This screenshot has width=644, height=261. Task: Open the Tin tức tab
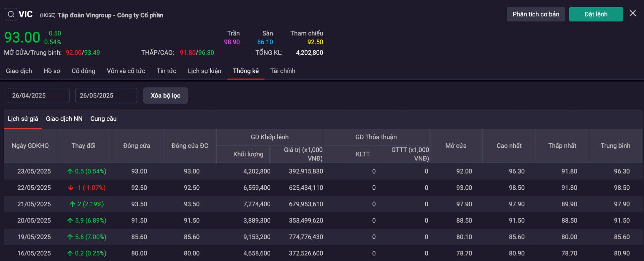(x=166, y=71)
